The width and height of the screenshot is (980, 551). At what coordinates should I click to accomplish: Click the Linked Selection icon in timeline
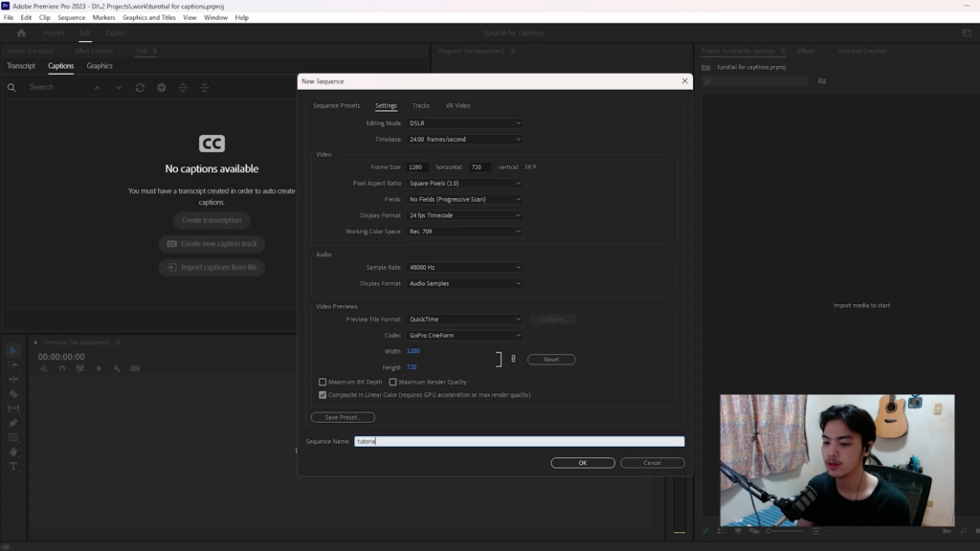click(x=80, y=368)
